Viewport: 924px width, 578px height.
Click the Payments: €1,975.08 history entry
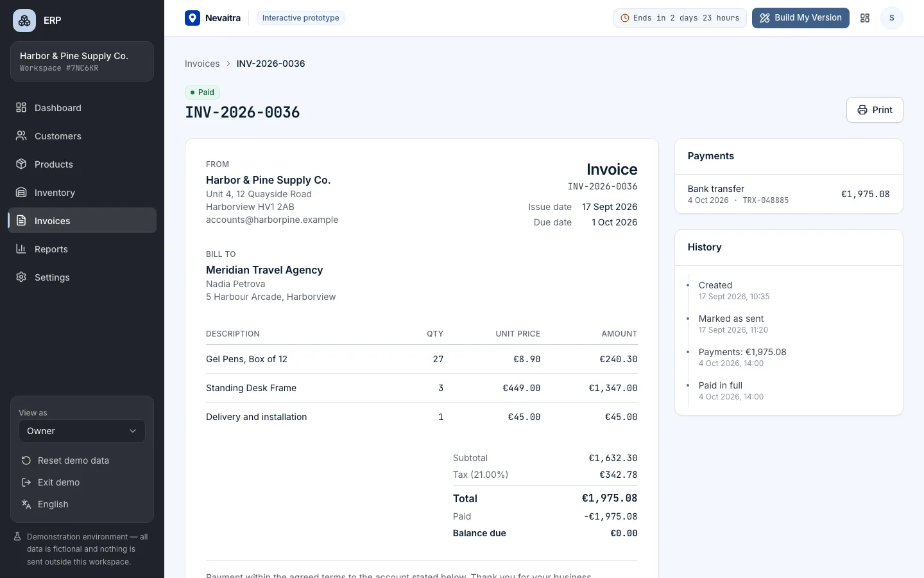(x=742, y=357)
